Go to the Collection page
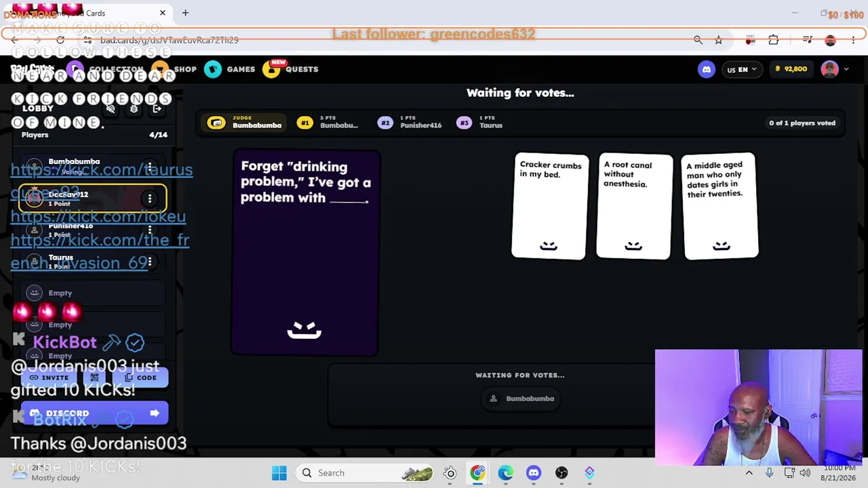868x488 pixels. point(116,69)
